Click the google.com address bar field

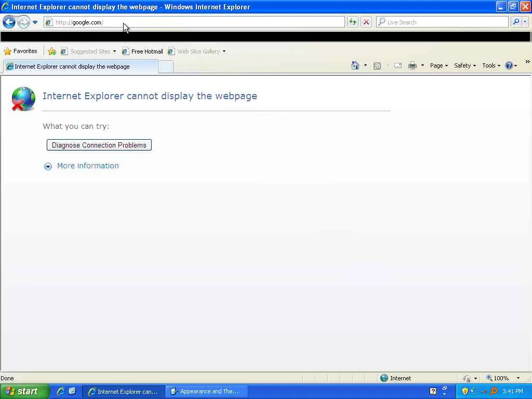coord(194,22)
